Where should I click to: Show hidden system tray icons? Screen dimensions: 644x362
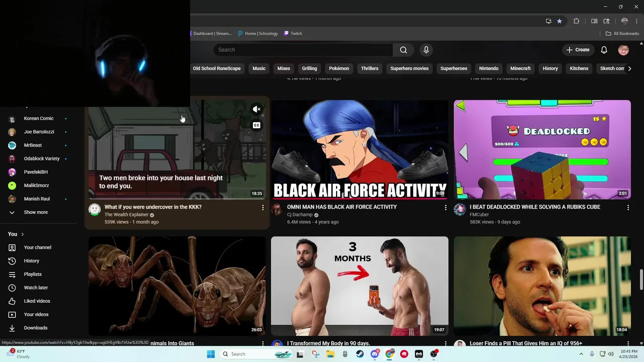coord(582,354)
